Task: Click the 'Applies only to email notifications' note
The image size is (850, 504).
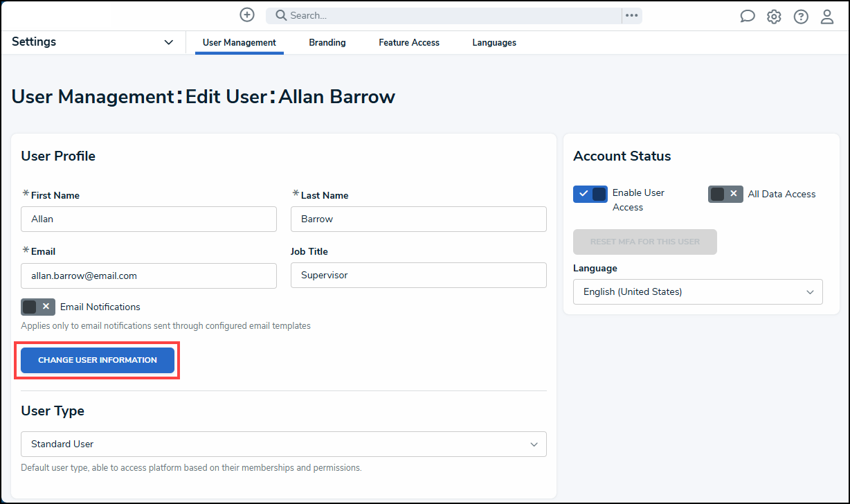Action: click(x=165, y=325)
